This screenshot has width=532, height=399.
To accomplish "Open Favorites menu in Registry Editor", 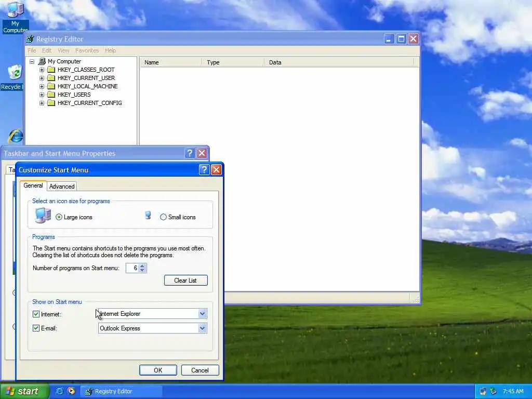I will click(x=87, y=50).
